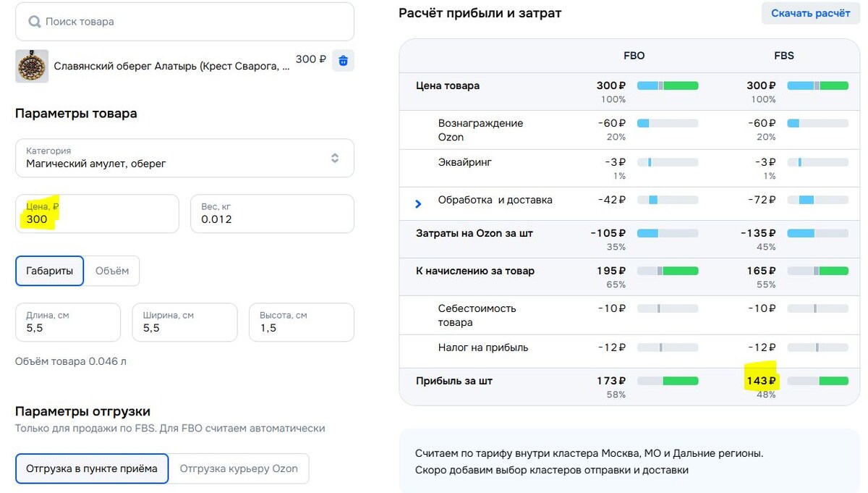Click the FBS Прибыль за шт bar
This screenshot has height=493, width=868.
pyautogui.click(x=817, y=381)
